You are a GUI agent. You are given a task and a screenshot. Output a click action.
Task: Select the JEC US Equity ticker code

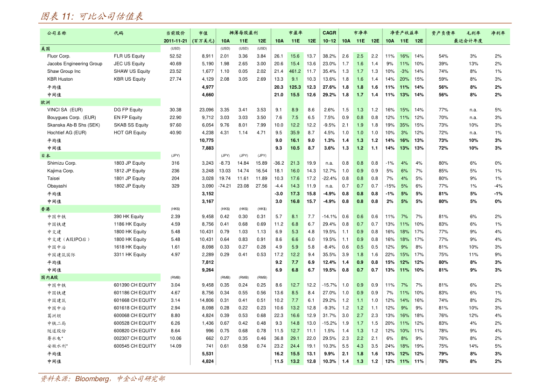click(x=129, y=64)
